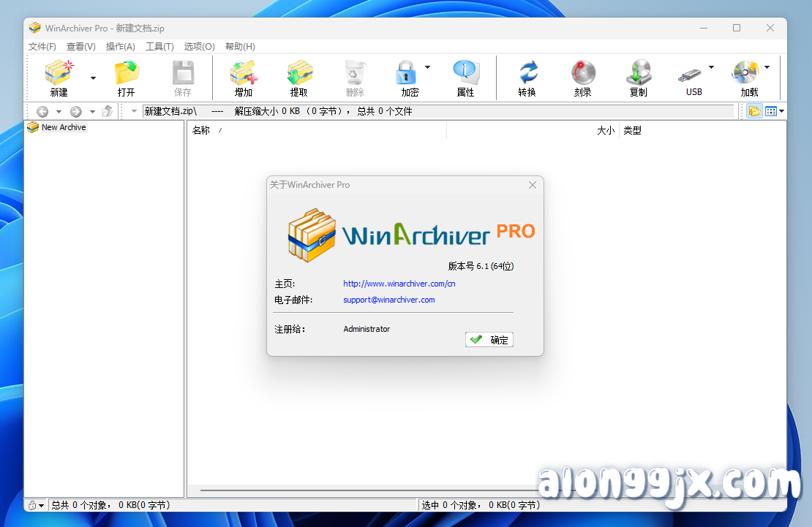This screenshot has width=812, height=527.
Task: Select the New Archive tree item
Action: click(x=63, y=126)
